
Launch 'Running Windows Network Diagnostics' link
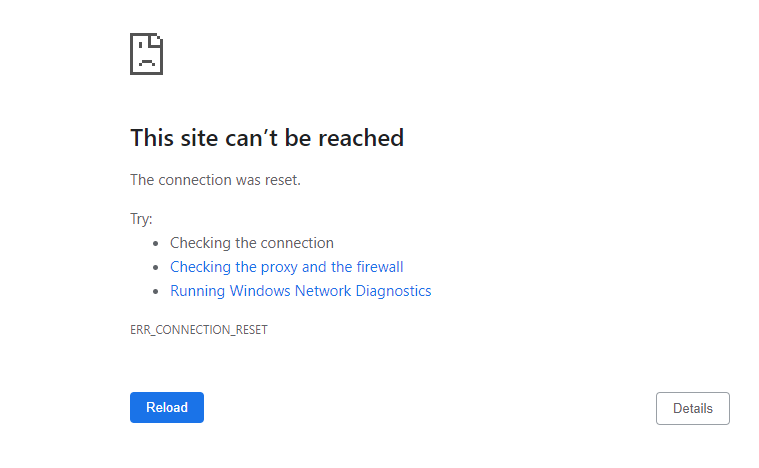(301, 291)
